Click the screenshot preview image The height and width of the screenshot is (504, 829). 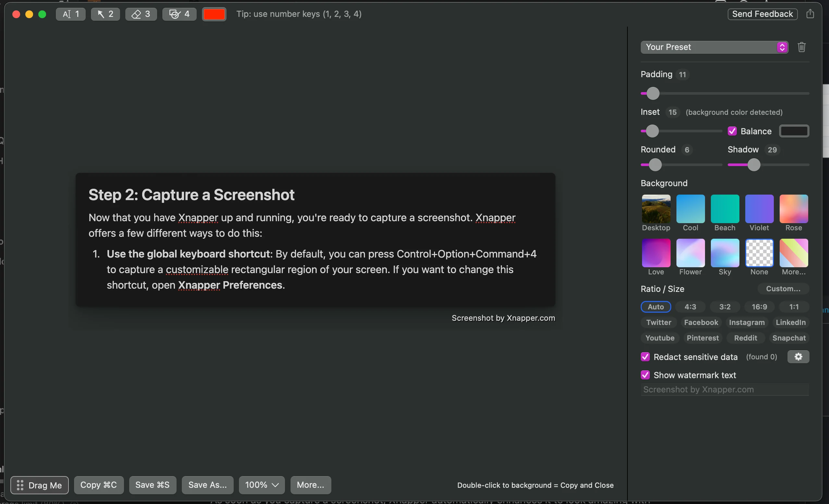[x=315, y=239]
